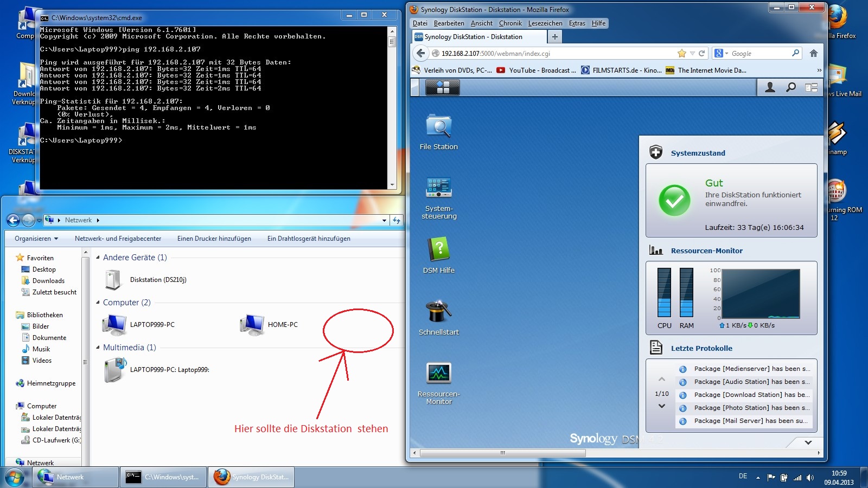This screenshot has height=488, width=868.
Task: Open the Bearbeiten menu in Firefox
Action: click(x=449, y=23)
